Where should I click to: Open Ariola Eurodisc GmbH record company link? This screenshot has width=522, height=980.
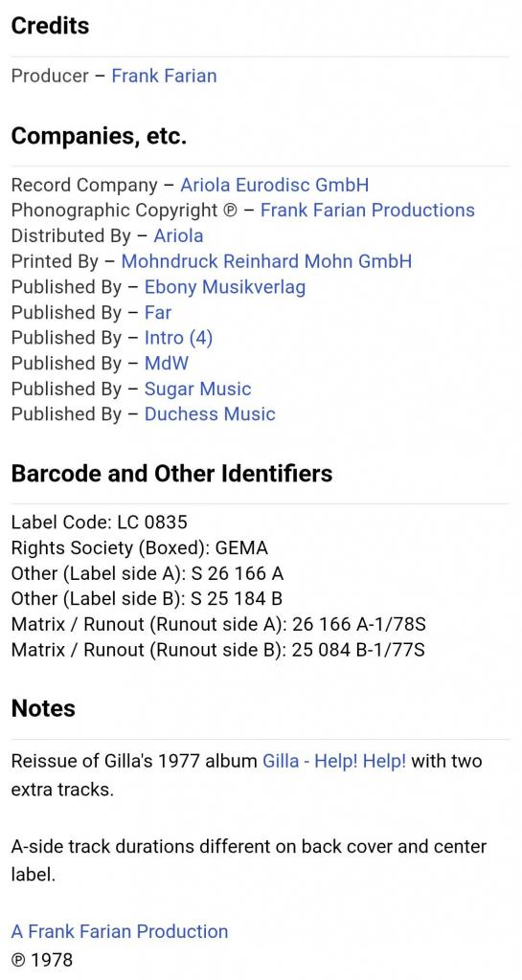click(275, 185)
